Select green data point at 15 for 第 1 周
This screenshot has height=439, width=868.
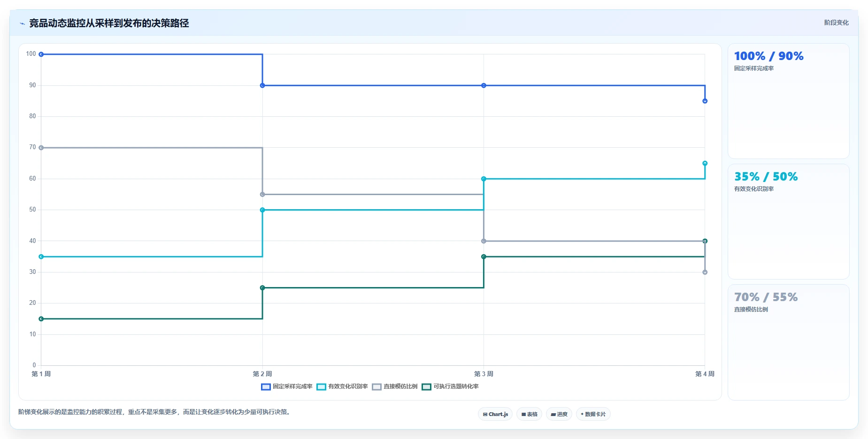(x=41, y=319)
